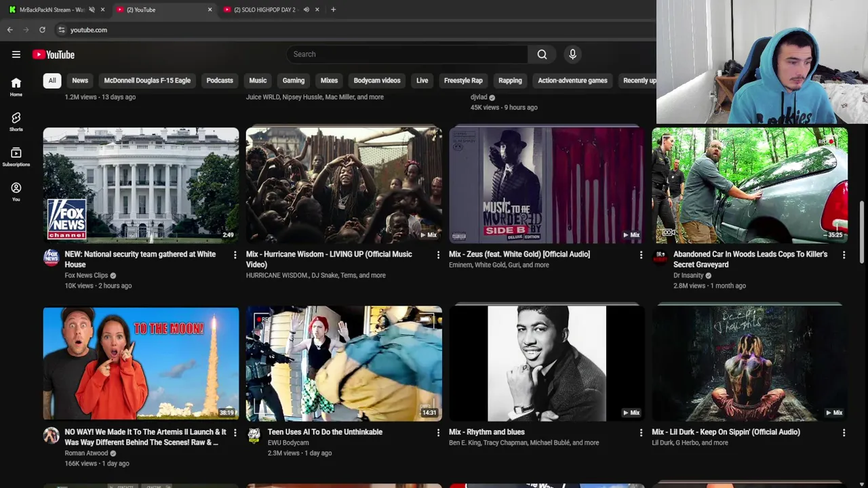Open more options for Rhythm and blues mix
The height and width of the screenshot is (488, 868).
pyautogui.click(x=641, y=432)
